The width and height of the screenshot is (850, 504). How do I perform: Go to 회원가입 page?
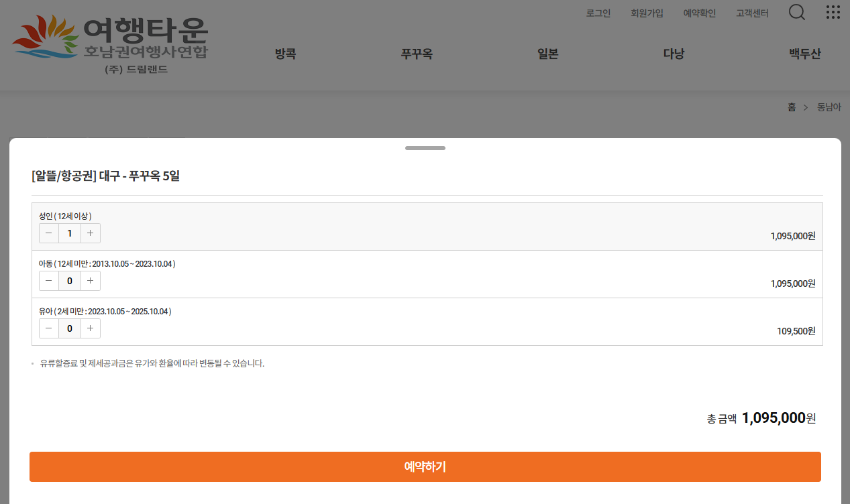[x=647, y=13]
